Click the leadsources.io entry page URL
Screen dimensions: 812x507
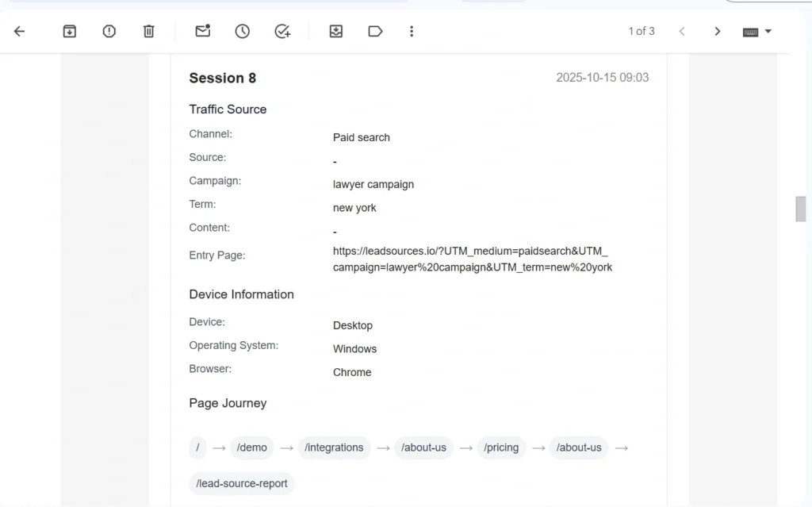tap(472, 259)
